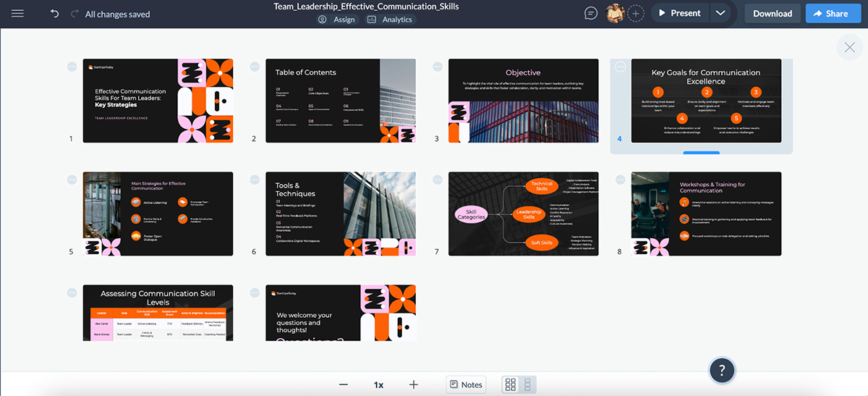Image resolution: width=868 pixels, height=396 pixels.
Task: Add a collaborator with plus icon
Action: coord(636,13)
